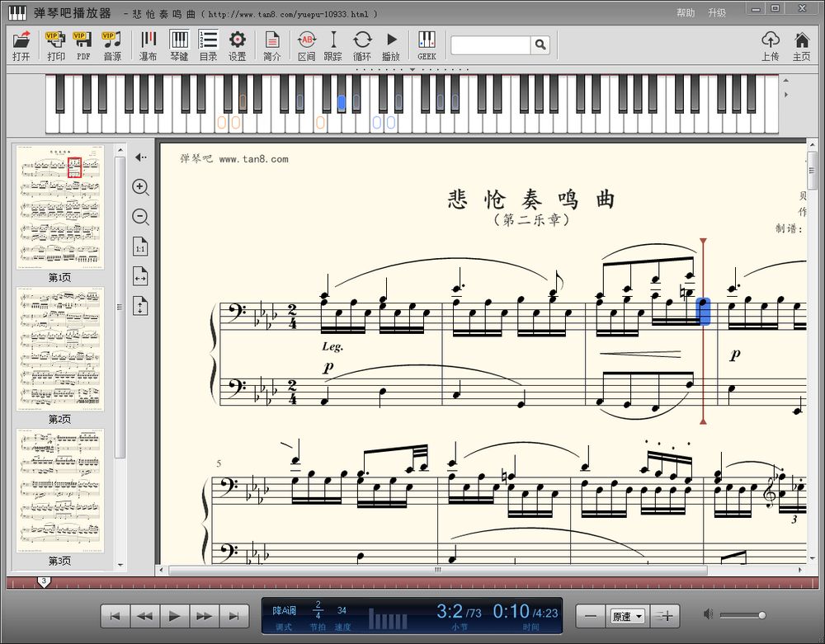
Task: Adjust the volume slider knob
Action: coord(761,615)
